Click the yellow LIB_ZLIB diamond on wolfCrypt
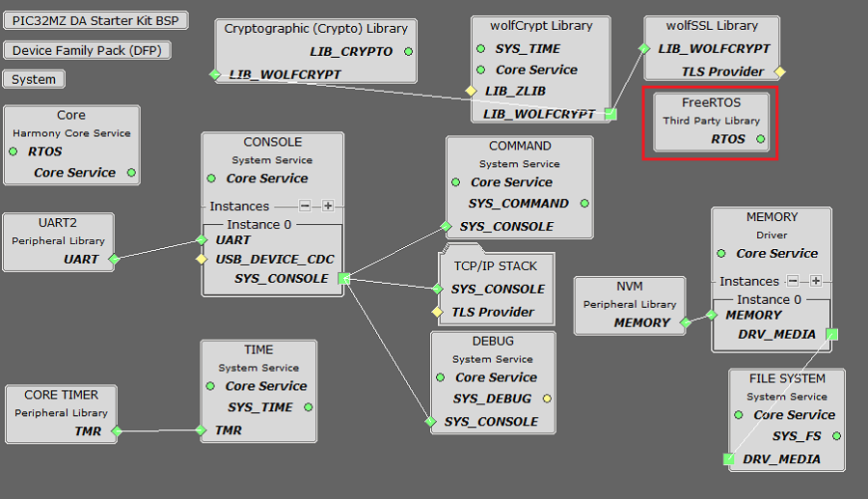The width and height of the screenshot is (868, 499). tap(471, 91)
